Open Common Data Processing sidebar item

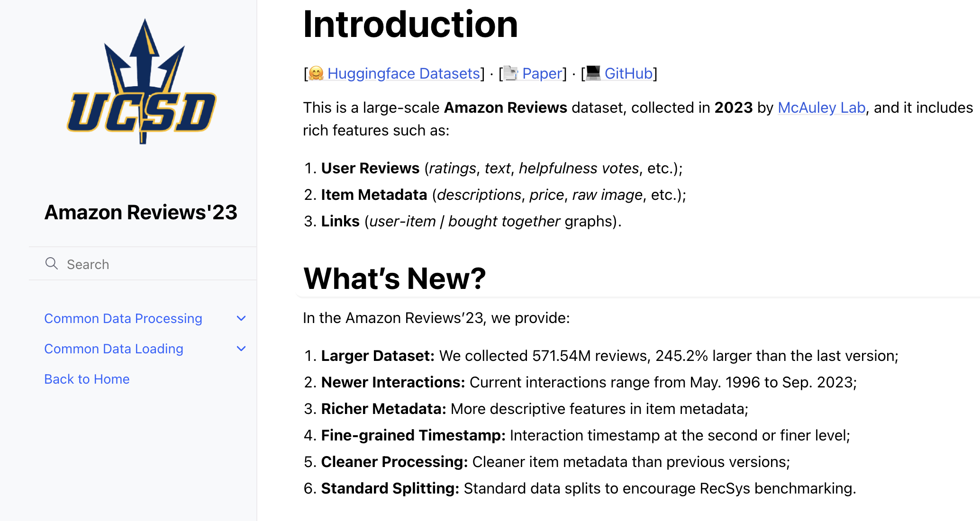click(123, 318)
